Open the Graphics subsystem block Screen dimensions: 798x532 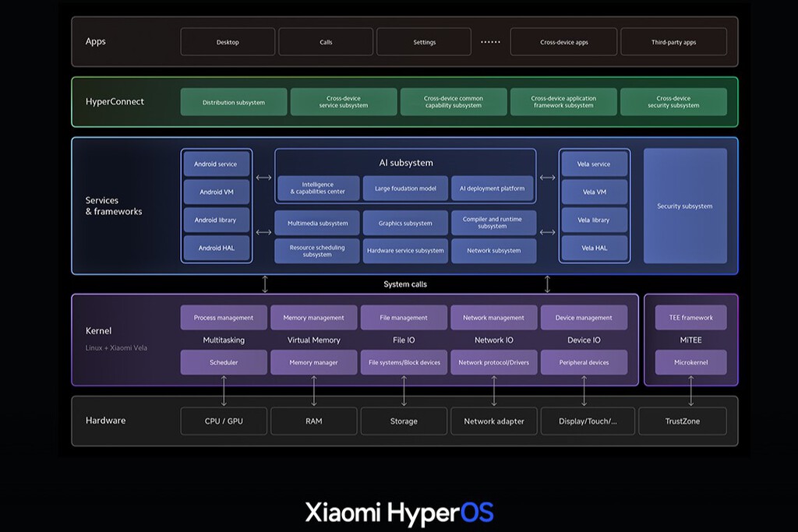[404, 222]
